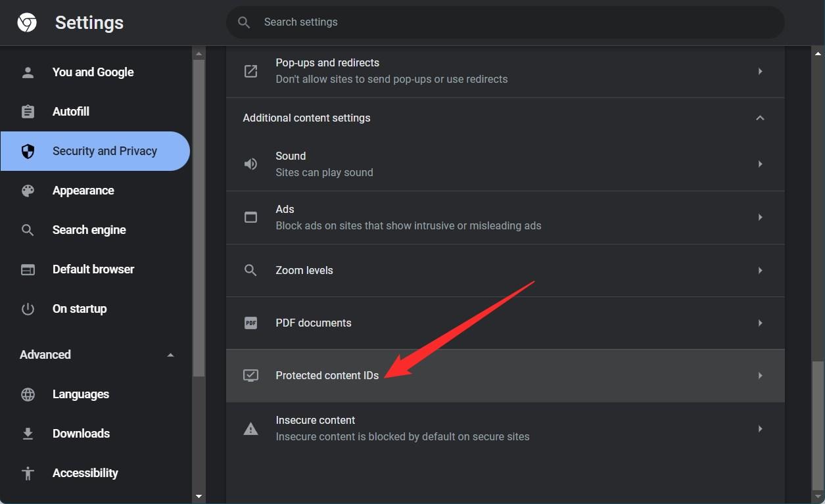Collapse the Advanced section in sidebar
The image size is (825, 504).
(x=170, y=354)
